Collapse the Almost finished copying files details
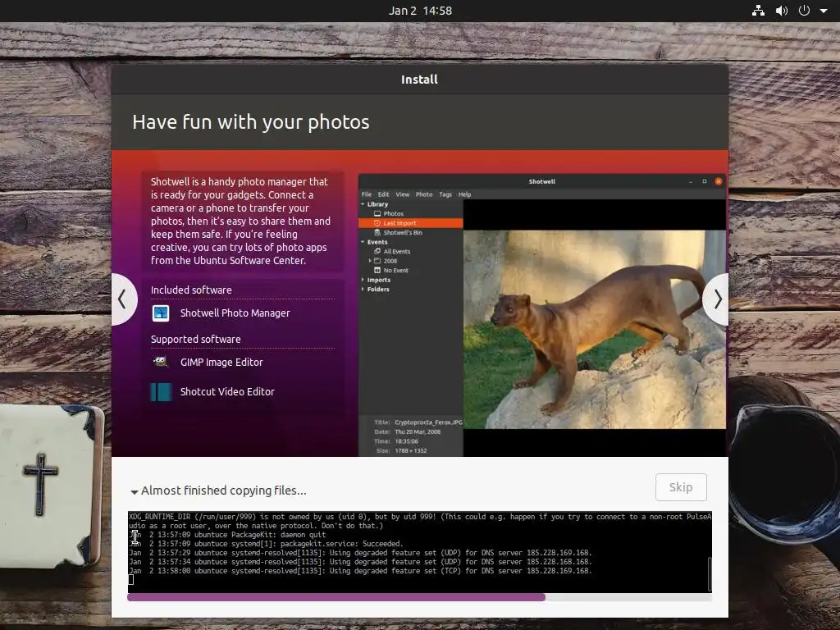 pyautogui.click(x=135, y=491)
